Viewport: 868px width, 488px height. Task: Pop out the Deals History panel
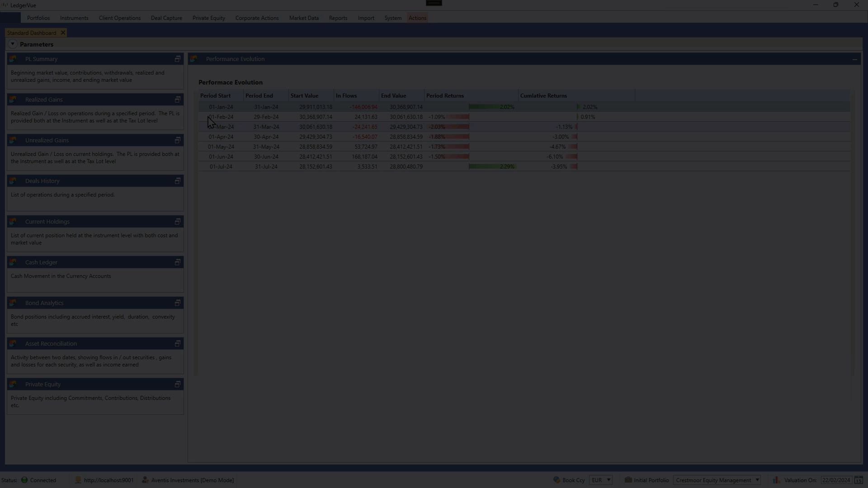tap(178, 181)
